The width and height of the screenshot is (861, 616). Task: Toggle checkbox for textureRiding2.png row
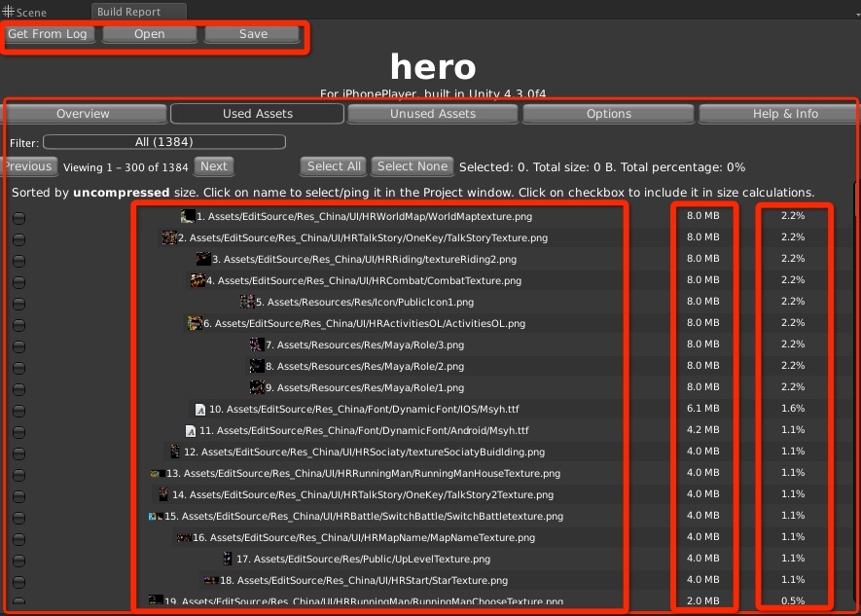pos(19,261)
